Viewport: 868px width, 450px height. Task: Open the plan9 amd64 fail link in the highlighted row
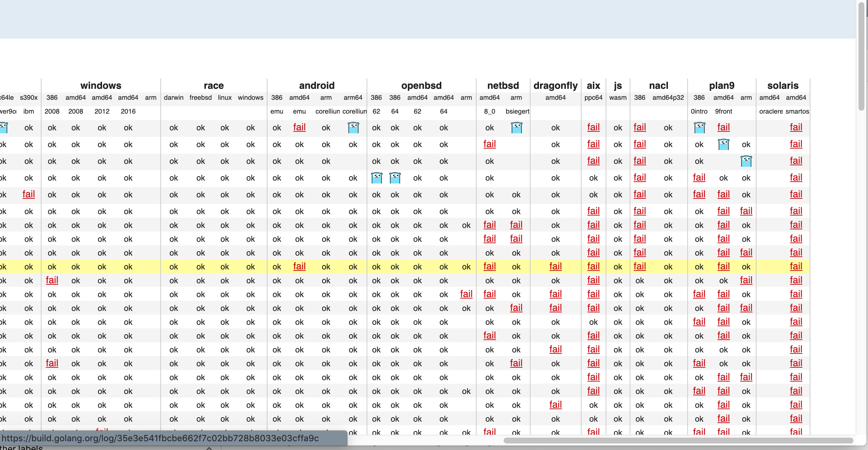724,267
